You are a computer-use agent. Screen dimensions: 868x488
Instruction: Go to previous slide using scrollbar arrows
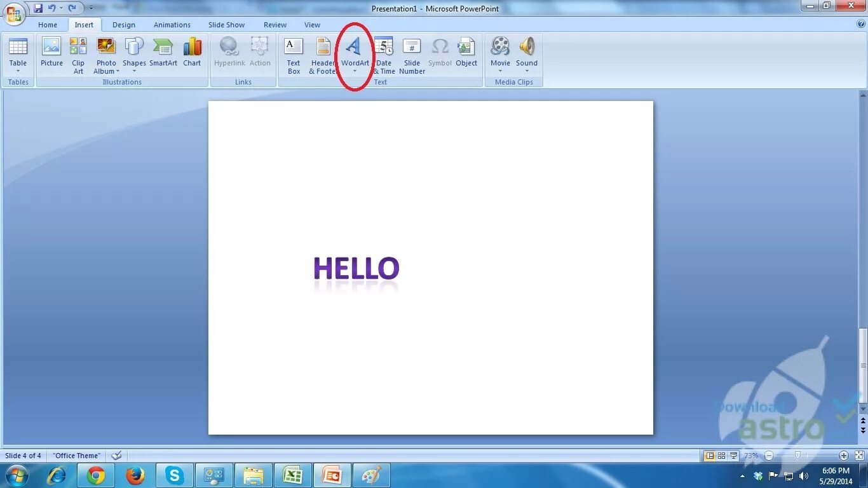pos(862,421)
